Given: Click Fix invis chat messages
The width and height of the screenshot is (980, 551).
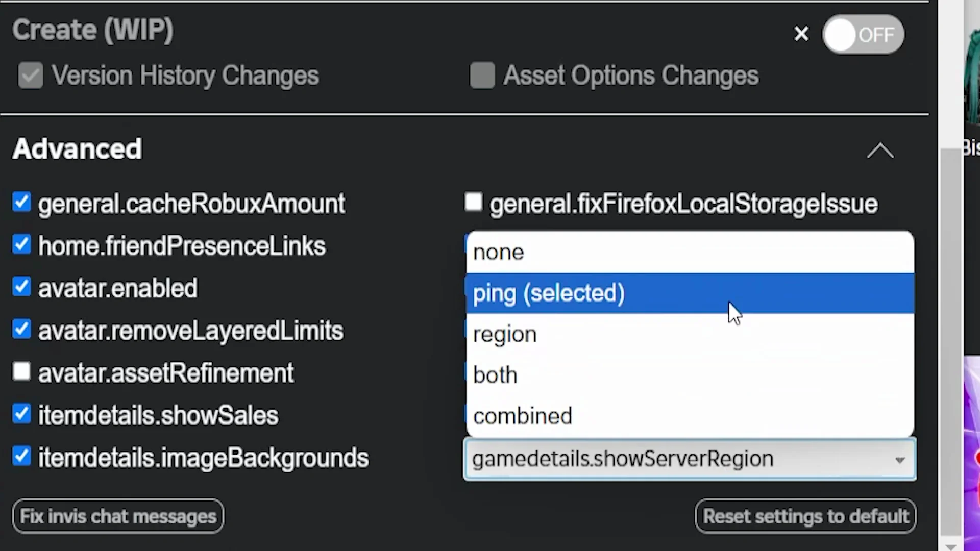Looking at the screenshot, I should click(x=117, y=516).
